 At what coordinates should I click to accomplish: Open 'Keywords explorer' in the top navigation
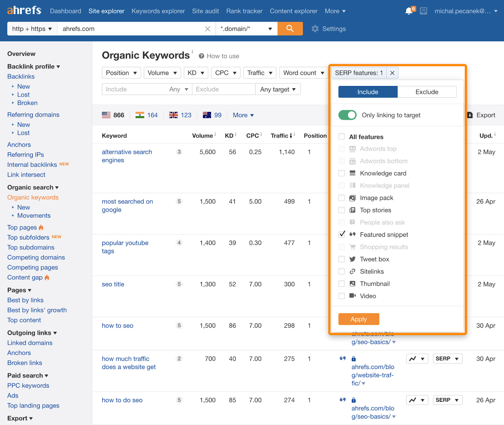pyautogui.click(x=158, y=11)
